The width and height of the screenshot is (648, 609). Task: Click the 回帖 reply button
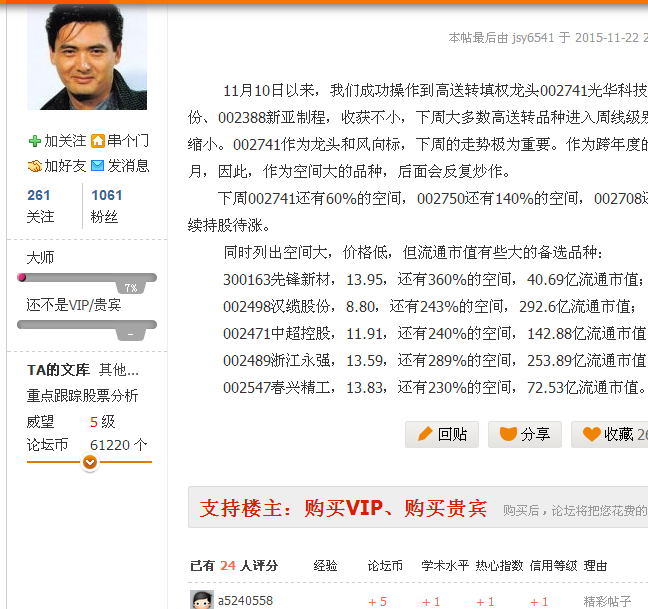click(x=442, y=434)
